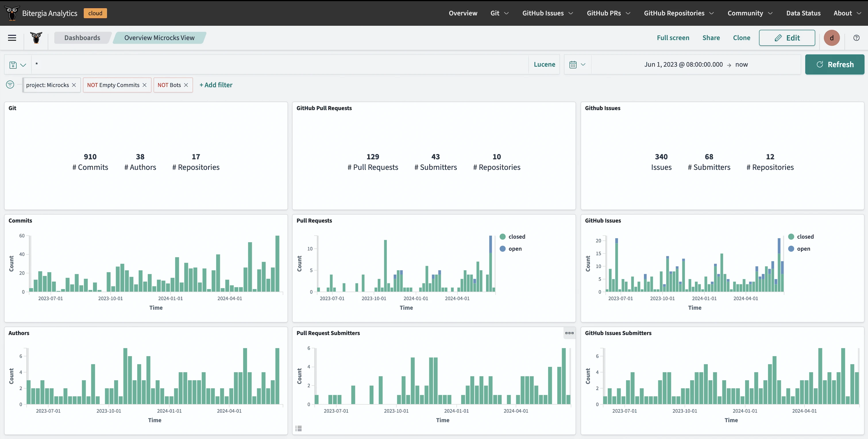868x439 pixels.
Task: Open the saved queries disk icon
Action: point(13,65)
